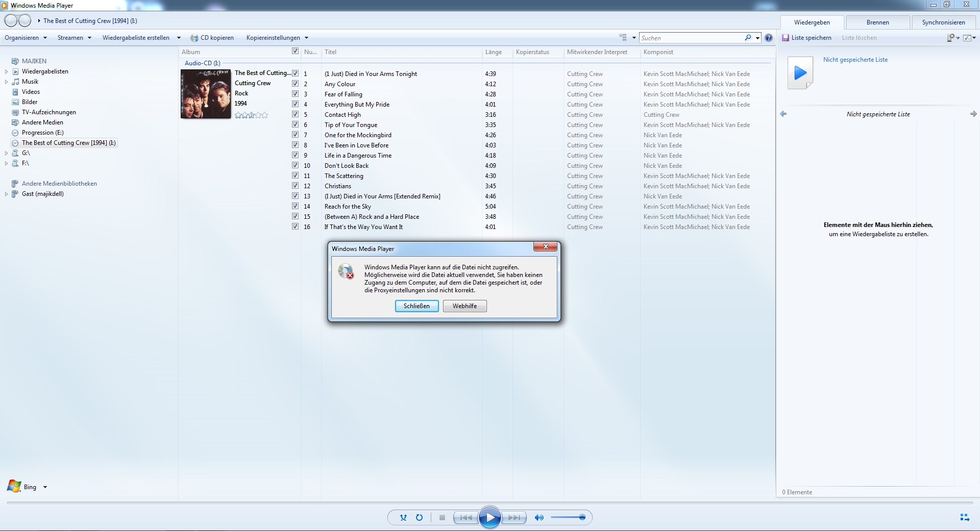Toggle shuffle playback
980x531 pixels.
click(403, 517)
